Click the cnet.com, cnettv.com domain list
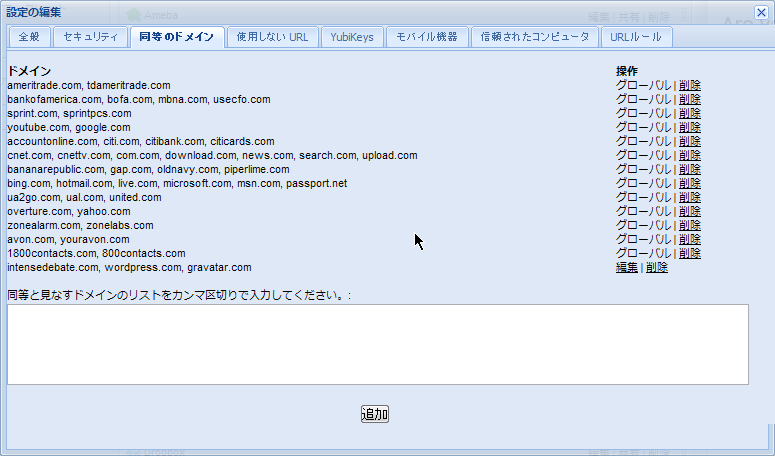The height and width of the screenshot is (456, 775). (213, 155)
